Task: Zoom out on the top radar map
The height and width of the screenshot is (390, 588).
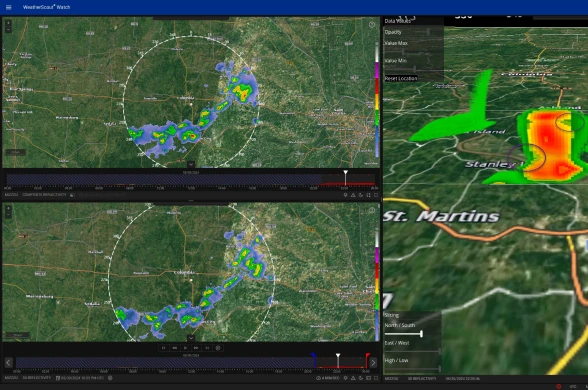Action: coord(8,29)
